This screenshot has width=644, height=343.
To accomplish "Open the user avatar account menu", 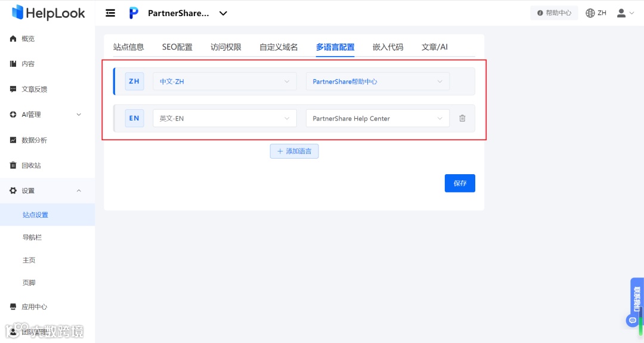I will (626, 13).
